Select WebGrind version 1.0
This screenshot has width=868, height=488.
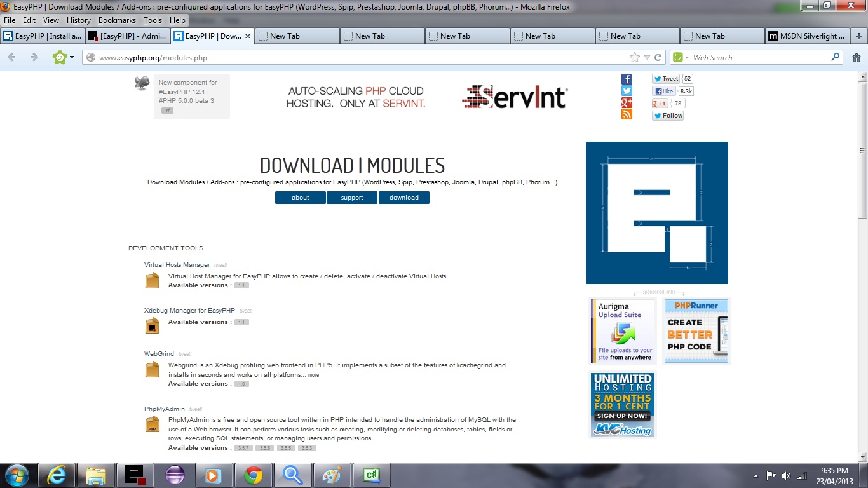click(x=241, y=384)
